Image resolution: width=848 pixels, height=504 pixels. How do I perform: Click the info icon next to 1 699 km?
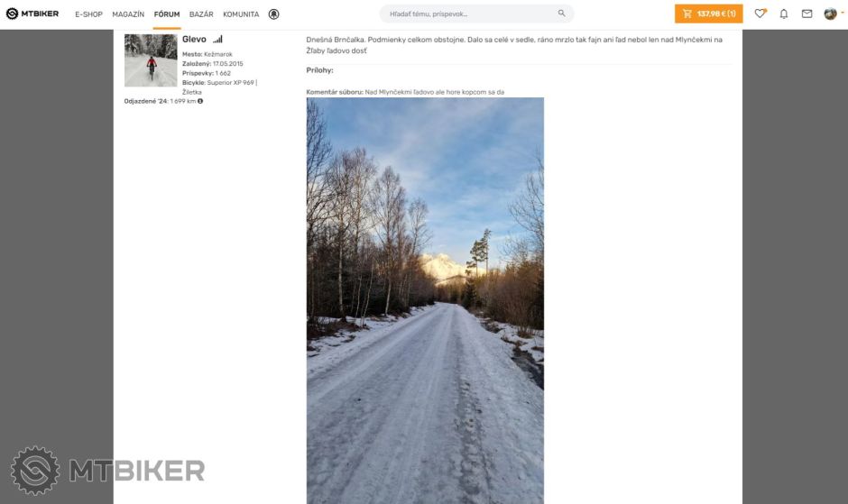200,101
